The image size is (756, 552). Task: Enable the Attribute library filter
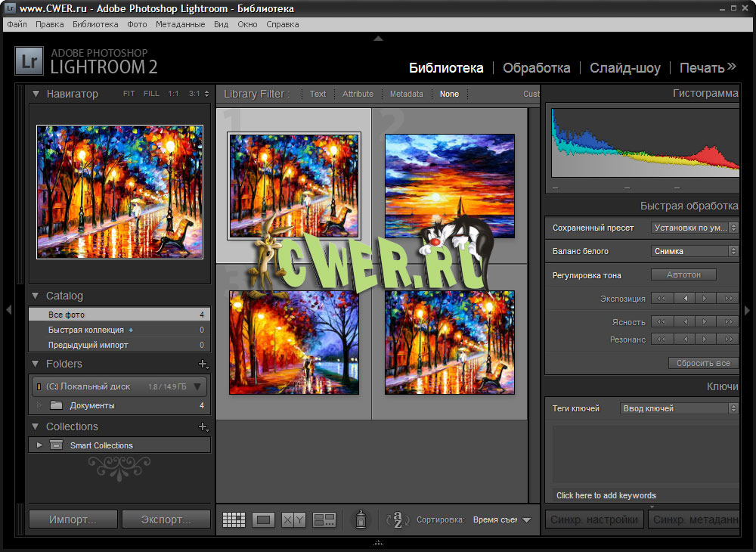[x=358, y=95]
